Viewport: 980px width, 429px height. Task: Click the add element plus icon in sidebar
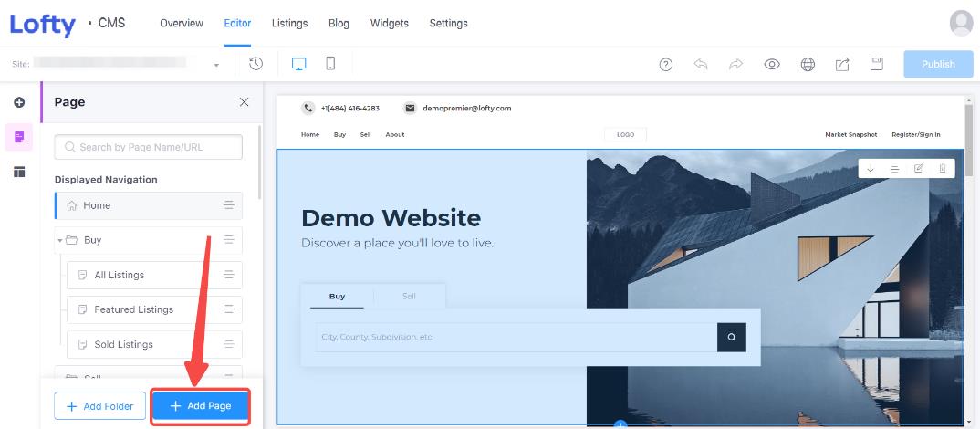tap(19, 102)
